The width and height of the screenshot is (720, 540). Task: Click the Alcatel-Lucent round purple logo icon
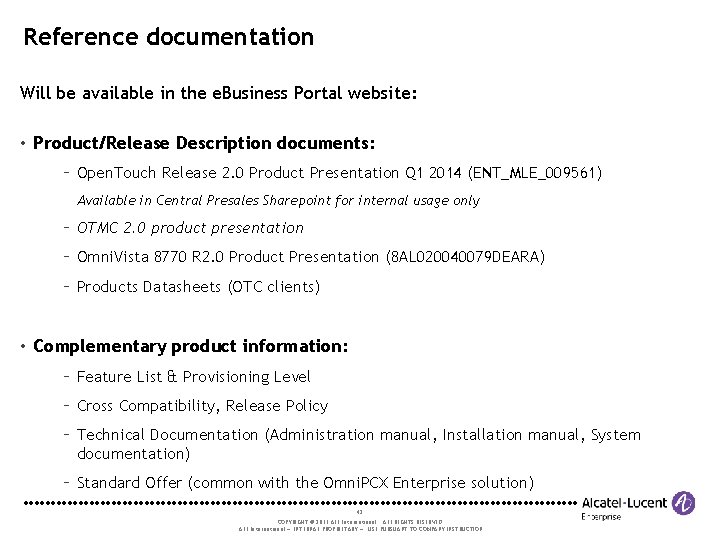click(x=684, y=503)
